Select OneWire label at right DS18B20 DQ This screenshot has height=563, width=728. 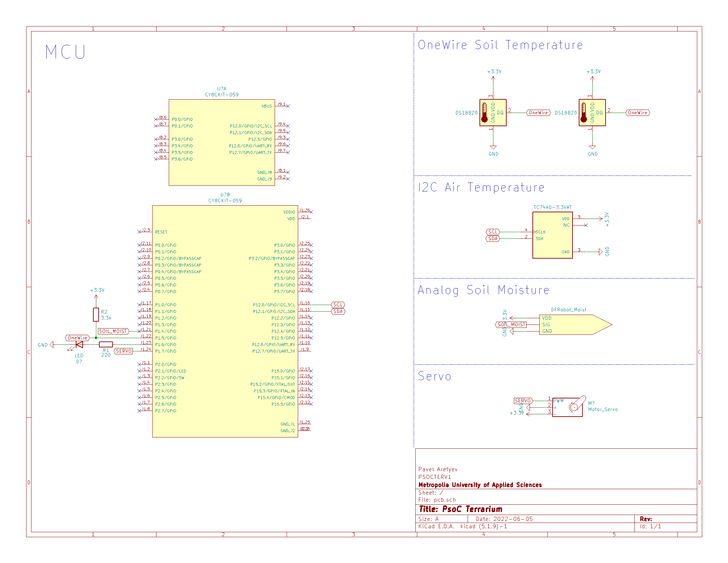638,113
